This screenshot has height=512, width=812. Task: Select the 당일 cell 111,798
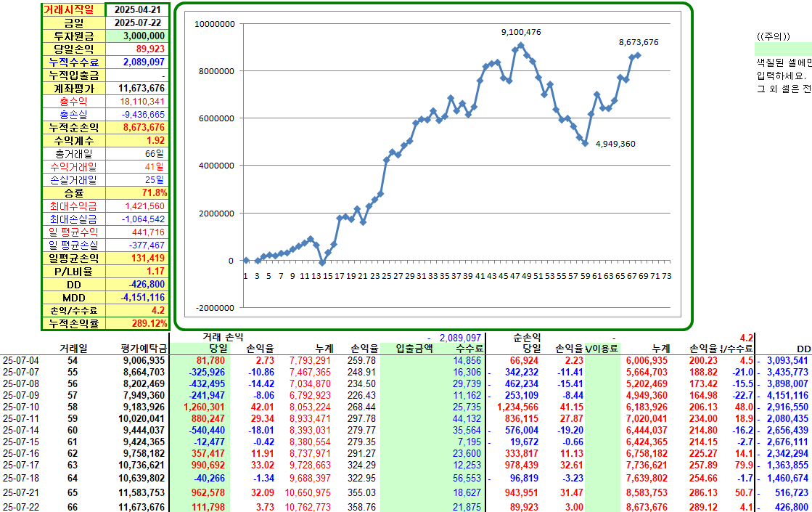coord(208,508)
